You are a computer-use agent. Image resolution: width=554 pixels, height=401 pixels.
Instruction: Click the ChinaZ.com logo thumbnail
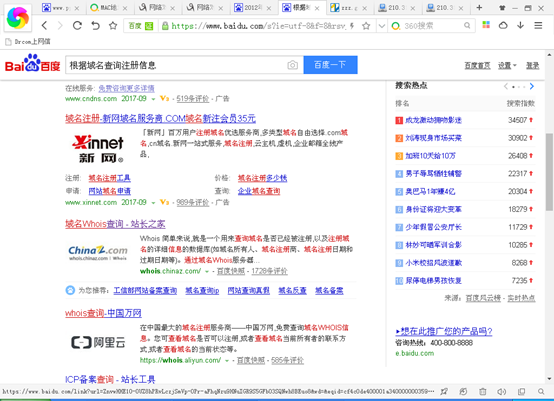[98, 253]
